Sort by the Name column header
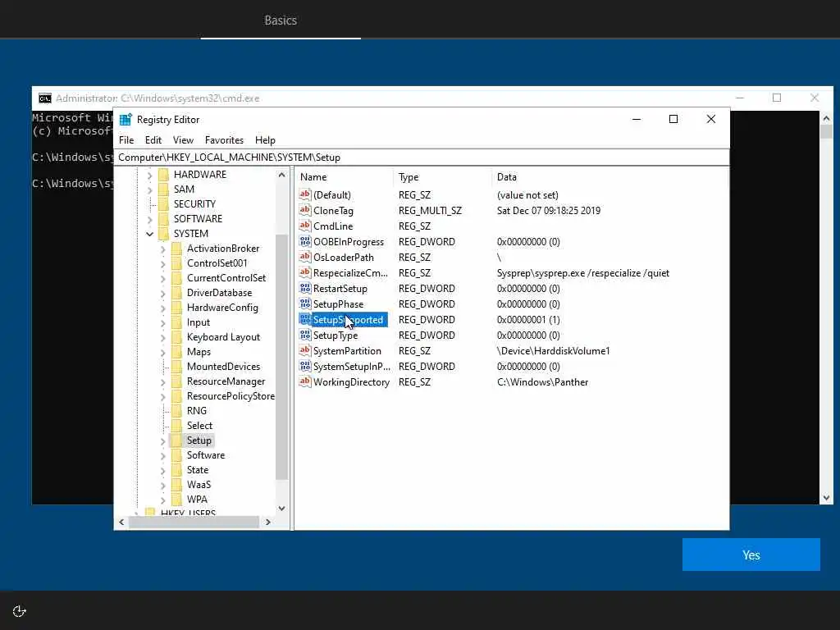This screenshot has width=840, height=630. (x=345, y=177)
